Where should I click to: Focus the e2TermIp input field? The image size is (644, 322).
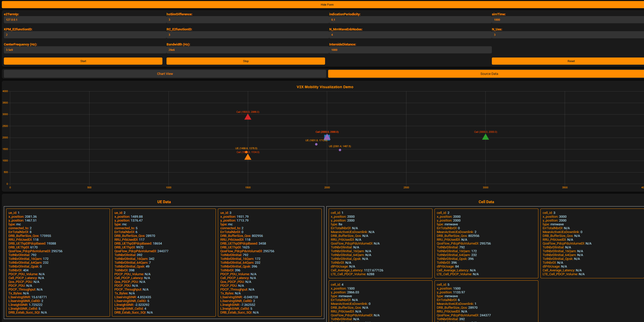click(x=84, y=20)
